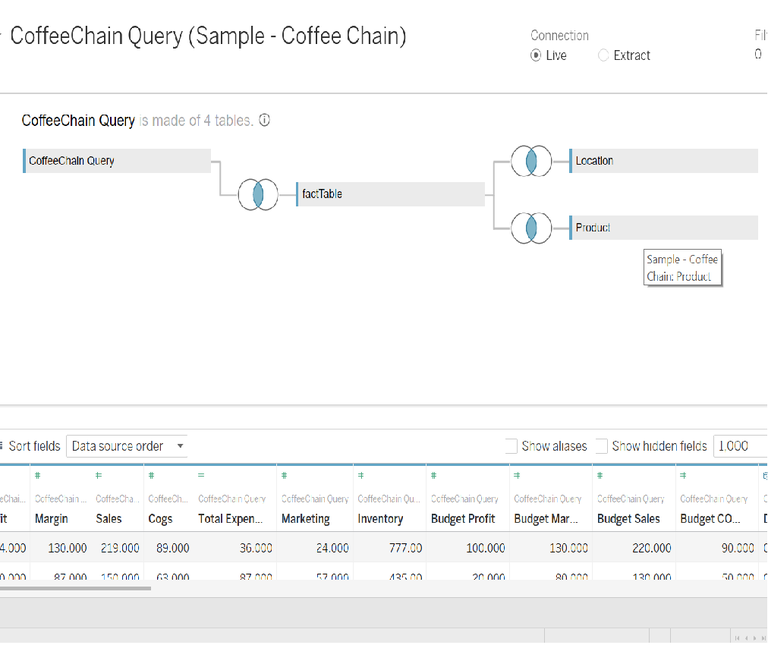Open the Product join icon
This screenshot has height=645, width=768.
[x=531, y=228]
